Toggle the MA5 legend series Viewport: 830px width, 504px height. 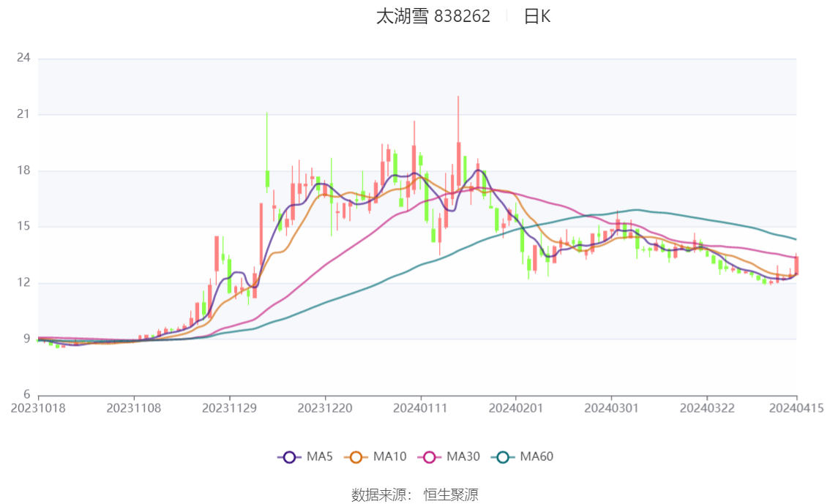(x=305, y=456)
